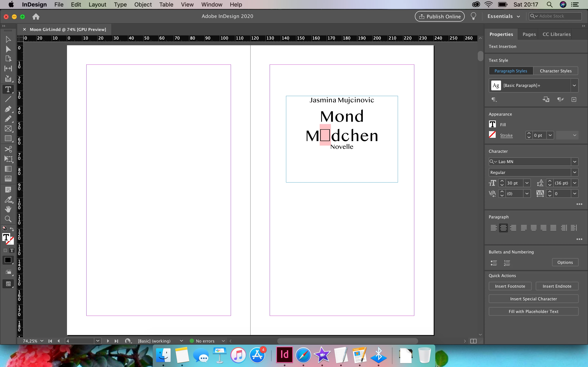Switch to the Pages tab

[x=529, y=34]
